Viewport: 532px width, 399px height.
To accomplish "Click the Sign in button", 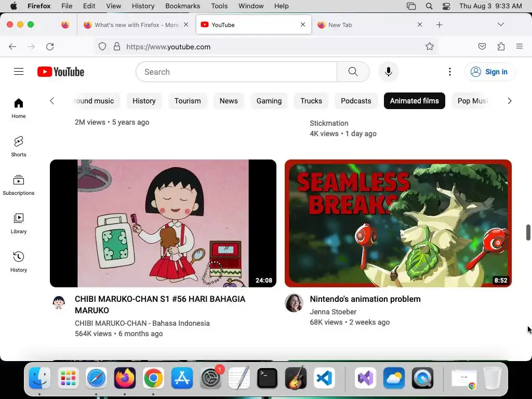I will [x=490, y=72].
